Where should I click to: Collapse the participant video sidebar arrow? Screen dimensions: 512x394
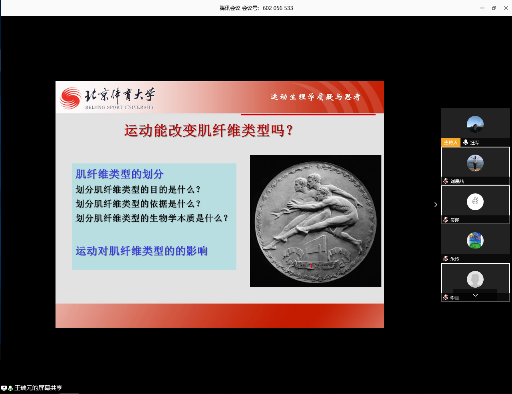point(435,205)
